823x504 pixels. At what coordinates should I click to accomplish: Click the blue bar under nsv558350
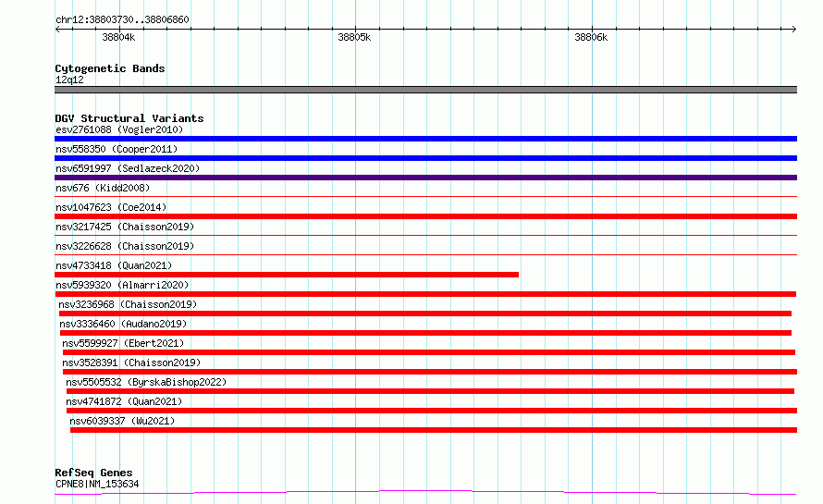click(425, 158)
